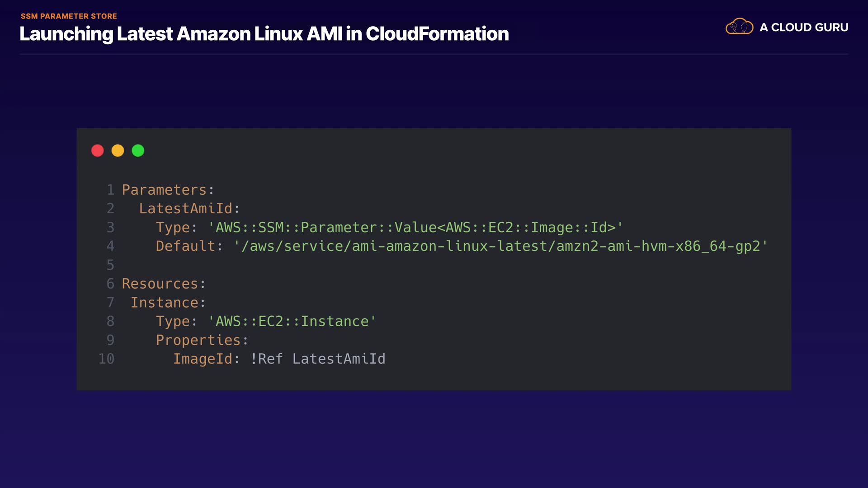Click line number 10 in the gutter
The height and width of the screenshot is (488, 868).
(x=106, y=359)
